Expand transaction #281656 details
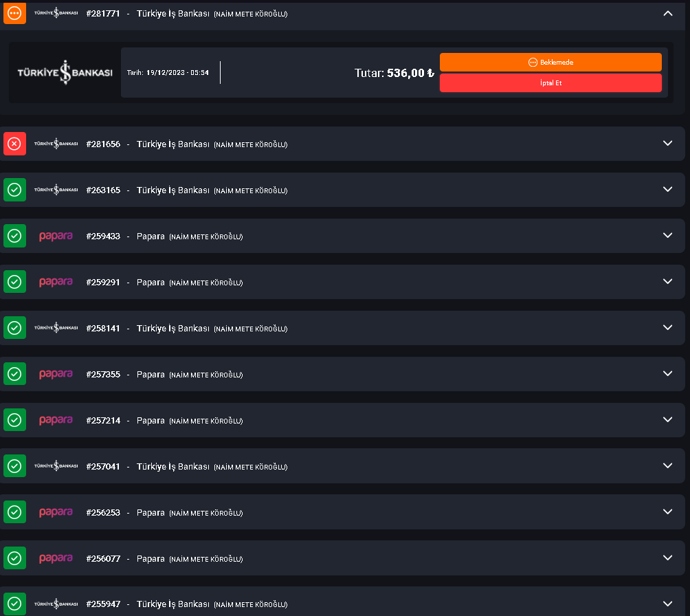 (x=667, y=143)
